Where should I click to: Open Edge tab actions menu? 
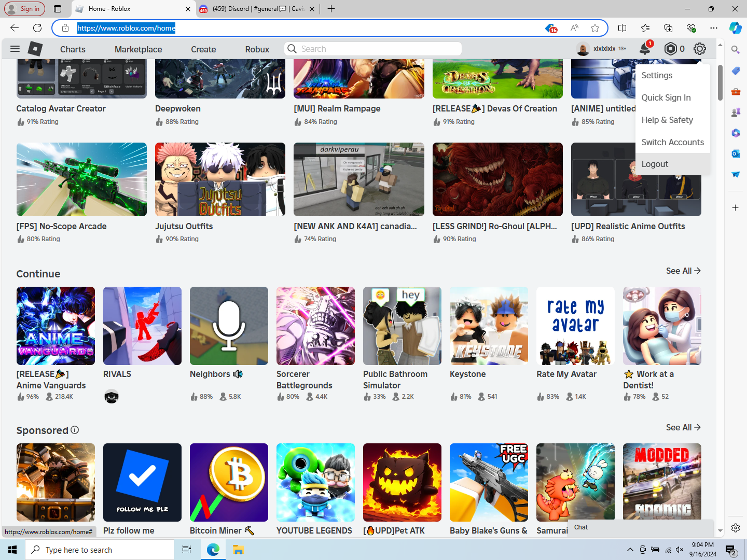(x=58, y=9)
